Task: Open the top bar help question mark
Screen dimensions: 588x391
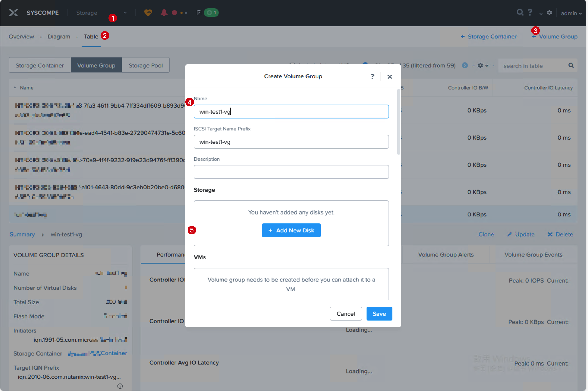Action: (x=530, y=12)
